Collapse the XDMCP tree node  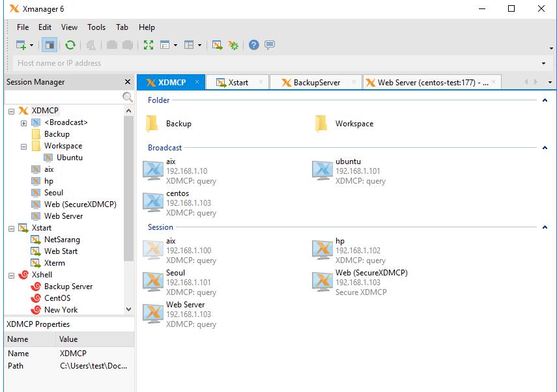[11, 111]
